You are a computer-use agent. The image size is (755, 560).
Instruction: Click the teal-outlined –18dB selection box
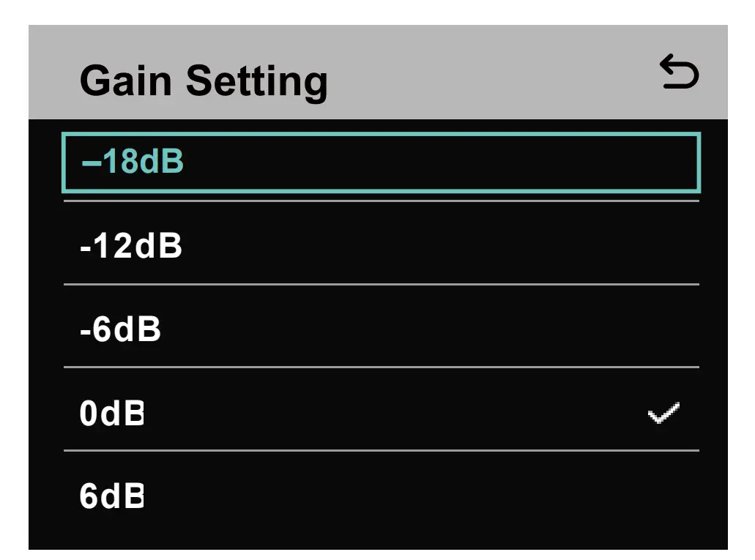[x=381, y=163]
